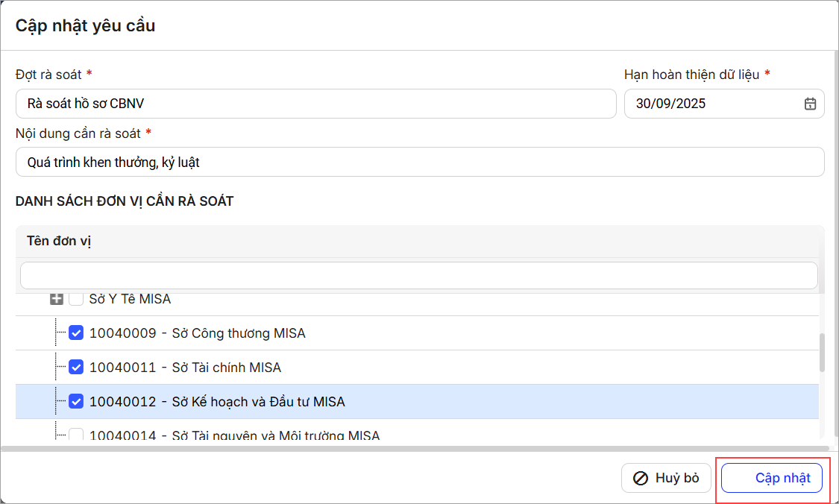839x504 pixels.
Task: Uncheck the 10040009 Sở Công thương checkbox
Action: tap(76, 333)
